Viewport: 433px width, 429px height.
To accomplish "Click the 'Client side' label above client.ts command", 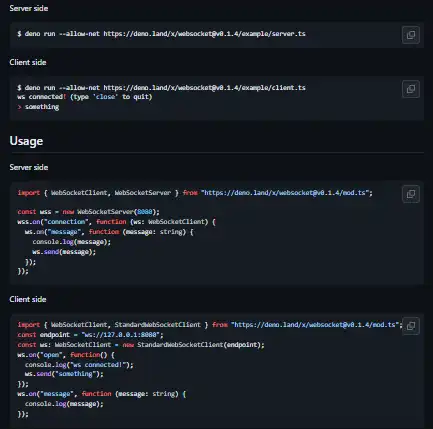I will [x=28, y=62].
